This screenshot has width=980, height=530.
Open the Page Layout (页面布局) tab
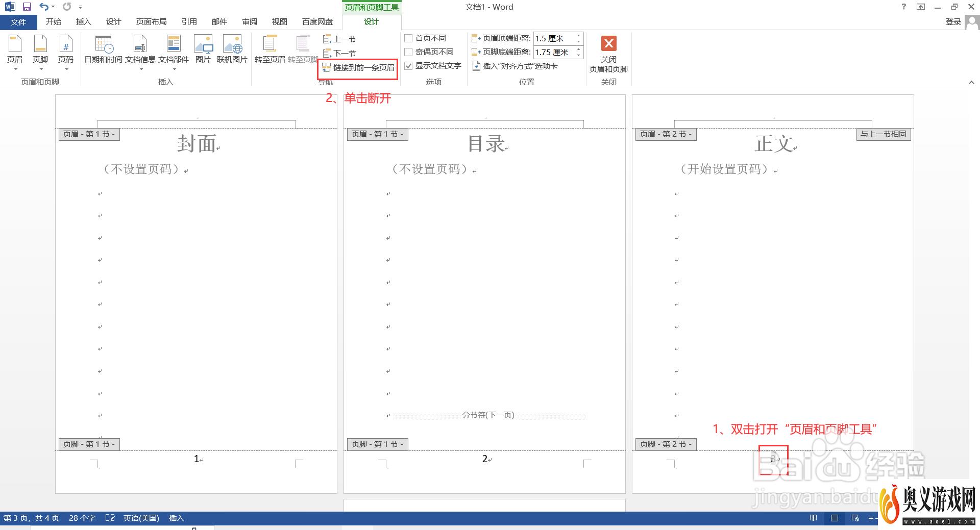(151, 22)
